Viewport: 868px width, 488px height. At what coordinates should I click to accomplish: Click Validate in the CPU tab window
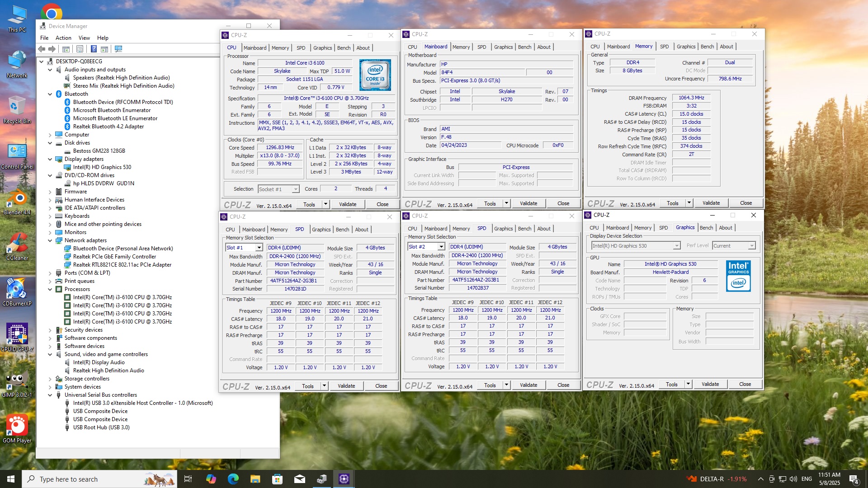(x=348, y=204)
